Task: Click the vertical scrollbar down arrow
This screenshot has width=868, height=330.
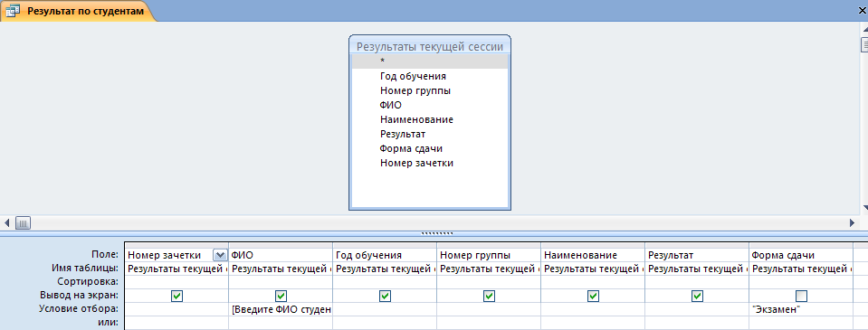Action: click(864, 207)
